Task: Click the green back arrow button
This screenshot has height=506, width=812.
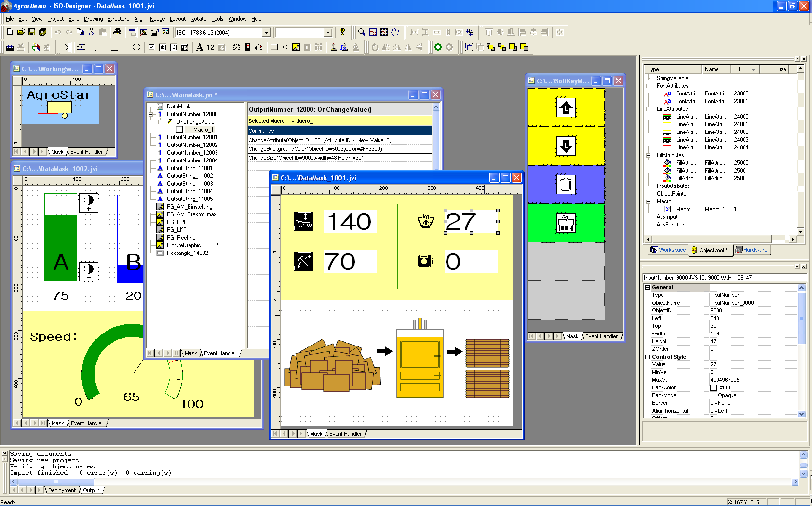Action: pyautogui.click(x=438, y=47)
